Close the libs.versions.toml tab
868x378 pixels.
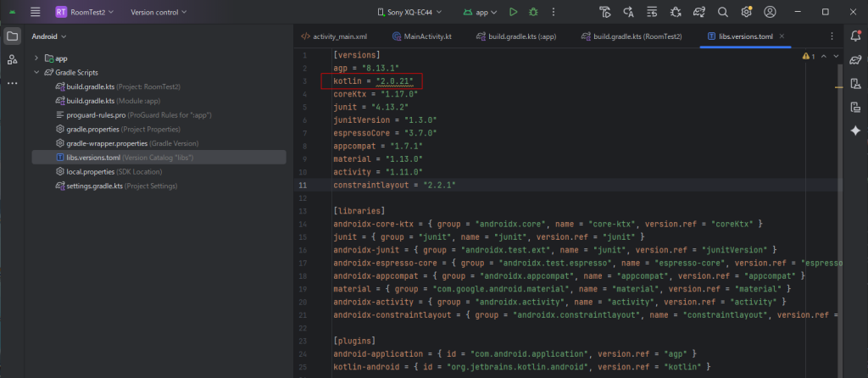[782, 36]
